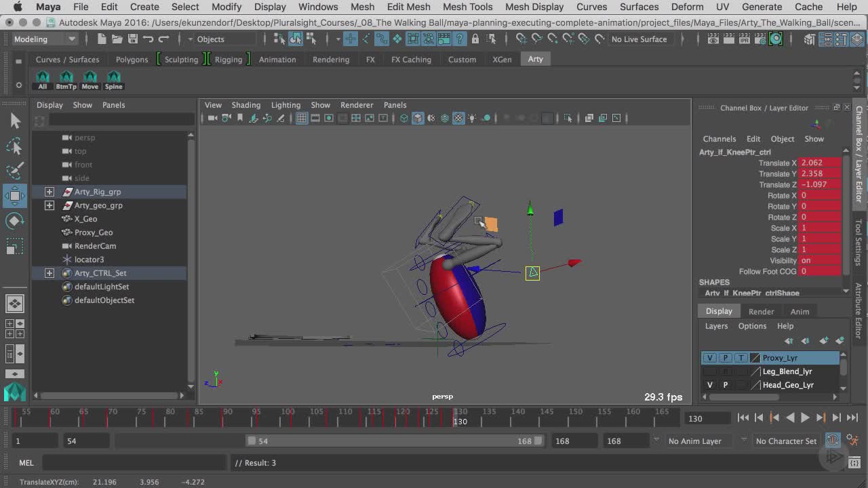The image size is (868, 488).
Task: Toggle visibility V of Proxy_Lyr
Action: (x=710, y=358)
